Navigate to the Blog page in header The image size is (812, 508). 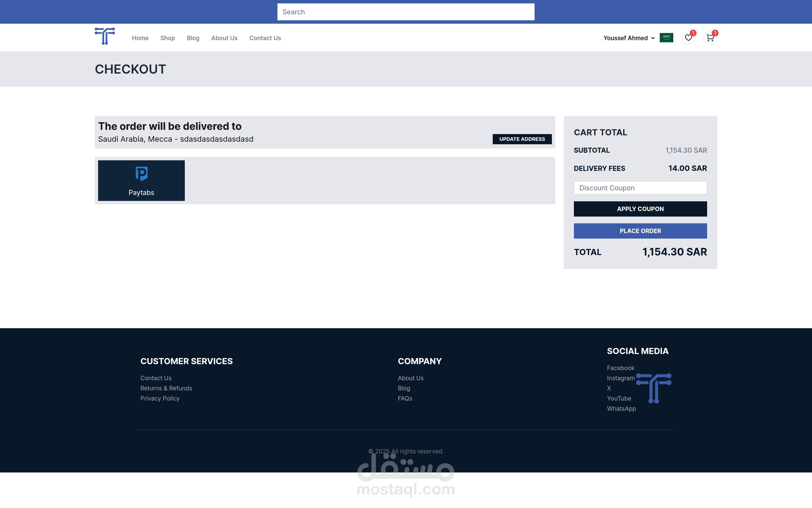pos(193,38)
